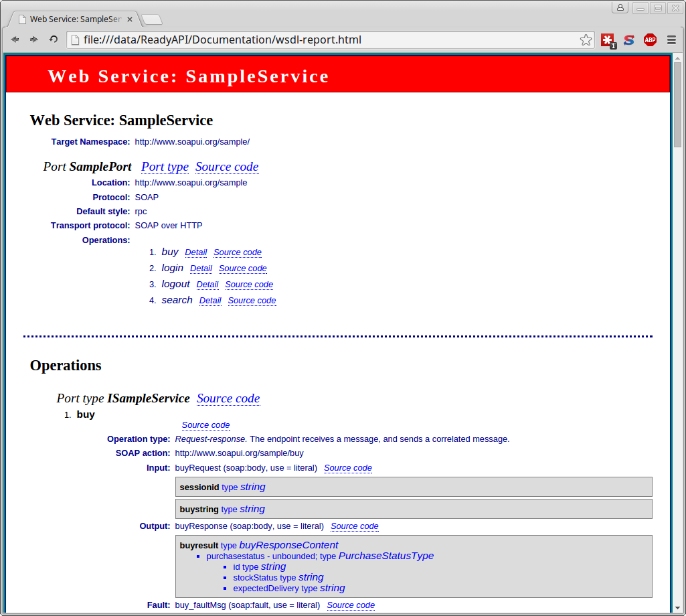Open the browser hamburger menu

tap(671, 40)
